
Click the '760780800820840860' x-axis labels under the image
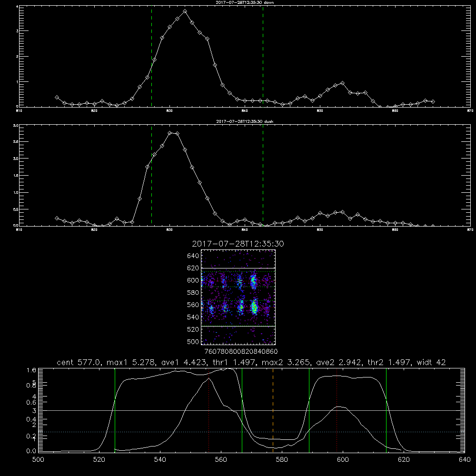tap(241, 351)
